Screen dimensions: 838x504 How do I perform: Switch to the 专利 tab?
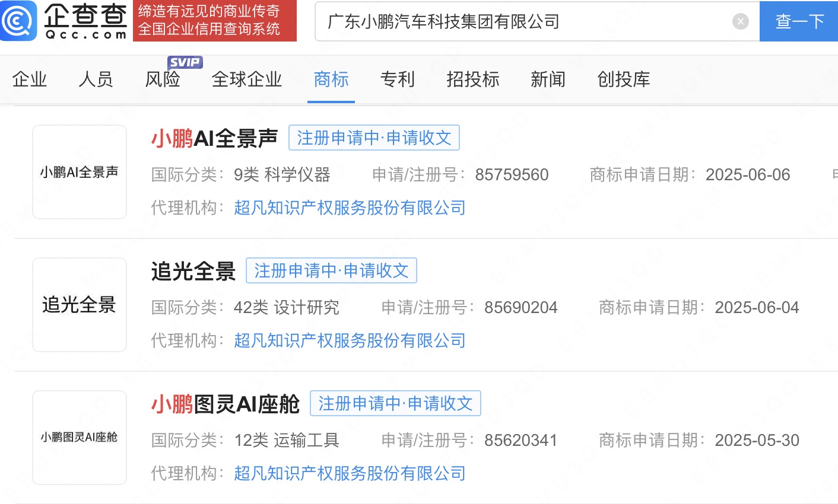[398, 79]
